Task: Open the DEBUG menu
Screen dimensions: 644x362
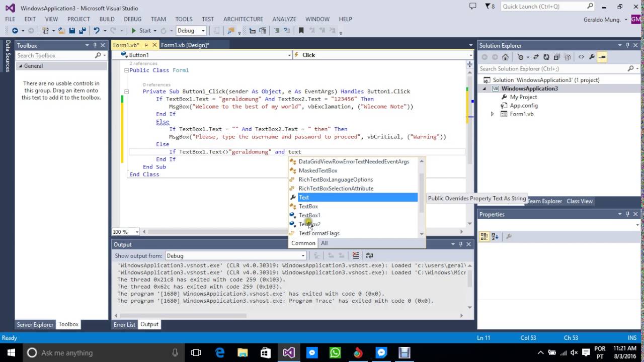Action: click(x=133, y=19)
